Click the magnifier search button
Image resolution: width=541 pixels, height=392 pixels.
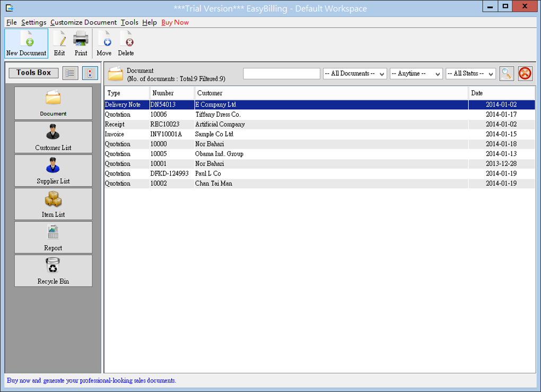tap(507, 74)
